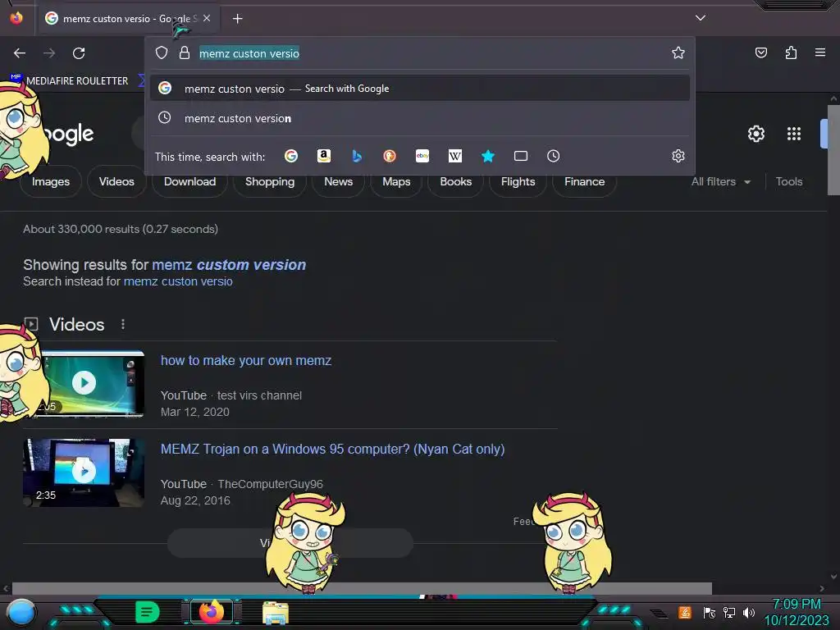
Task: Switch to the Videos filter tab
Action: (116, 181)
